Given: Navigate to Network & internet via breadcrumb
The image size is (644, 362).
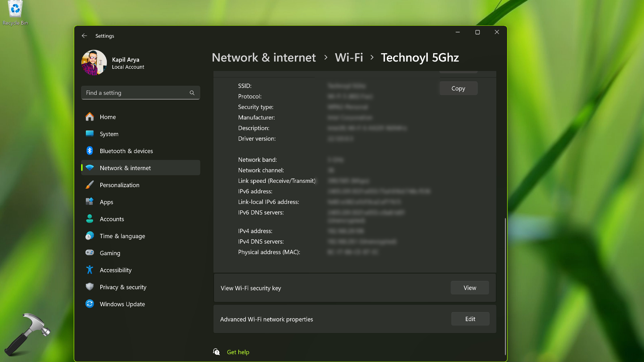Looking at the screenshot, I should 263,57.
